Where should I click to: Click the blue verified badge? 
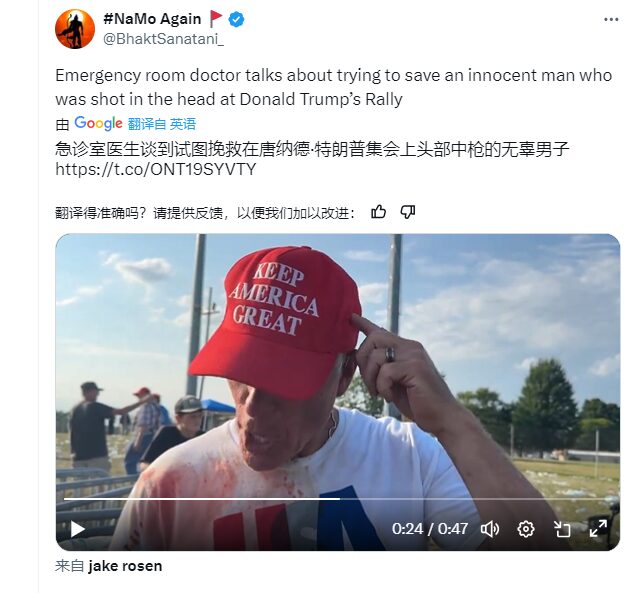[236, 19]
